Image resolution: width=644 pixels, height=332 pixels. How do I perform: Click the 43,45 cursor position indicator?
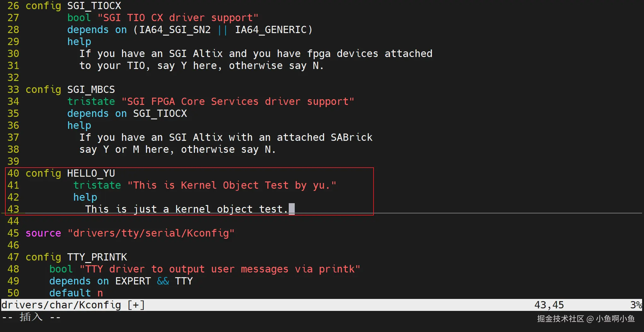tap(549, 305)
